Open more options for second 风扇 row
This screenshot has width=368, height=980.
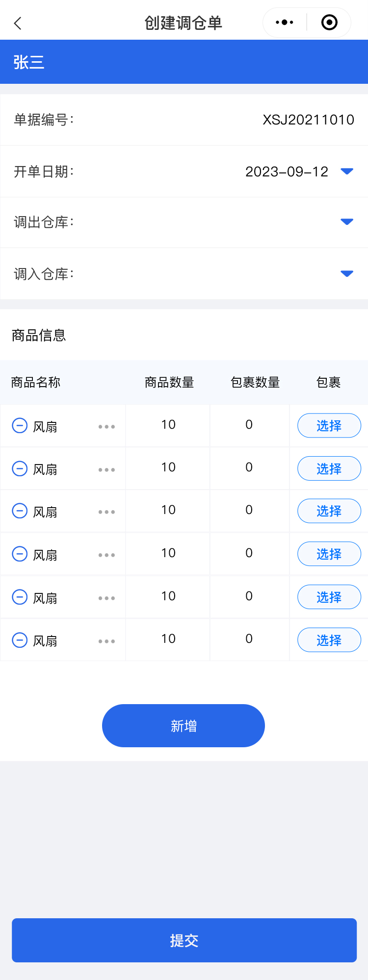coord(106,469)
